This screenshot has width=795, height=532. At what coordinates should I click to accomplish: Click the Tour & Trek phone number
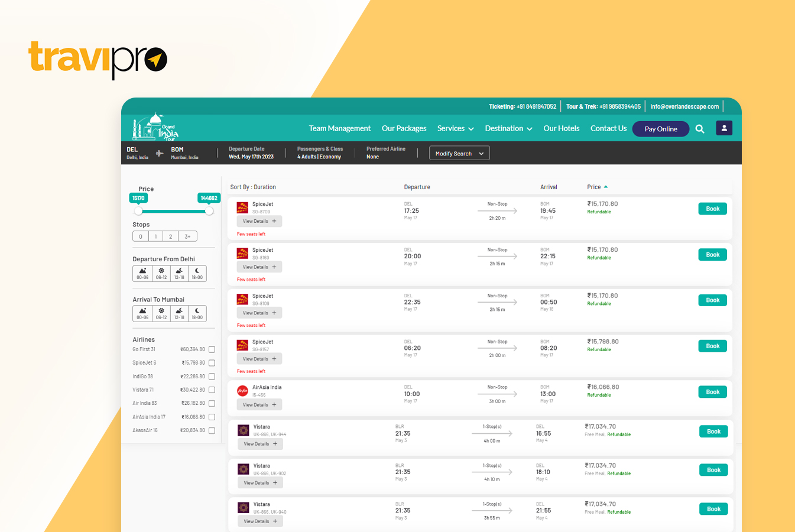click(620, 106)
